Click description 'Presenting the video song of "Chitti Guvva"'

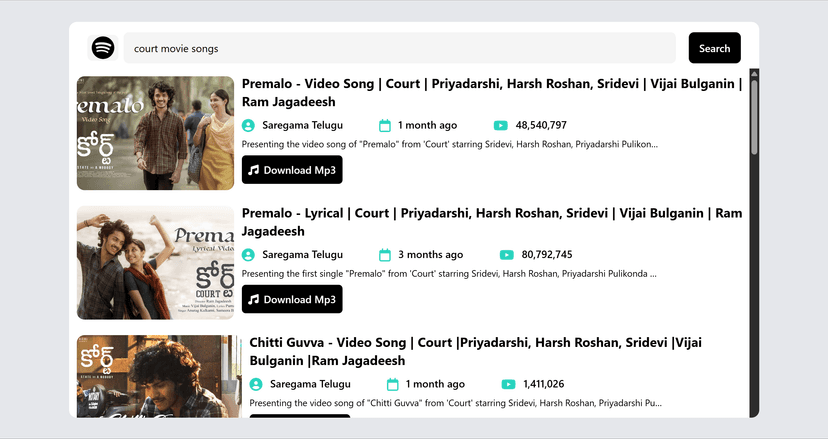point(456,403)
